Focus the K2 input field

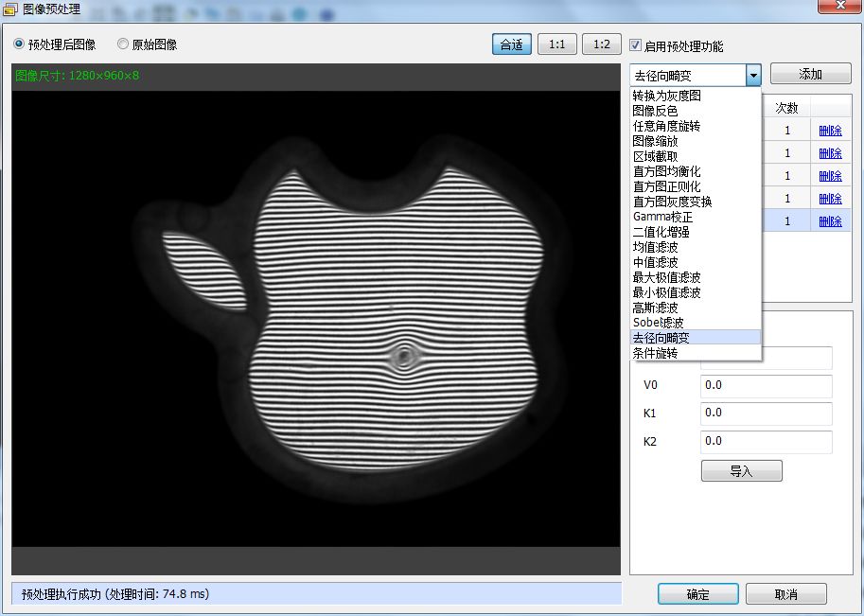tap(766, 441)
